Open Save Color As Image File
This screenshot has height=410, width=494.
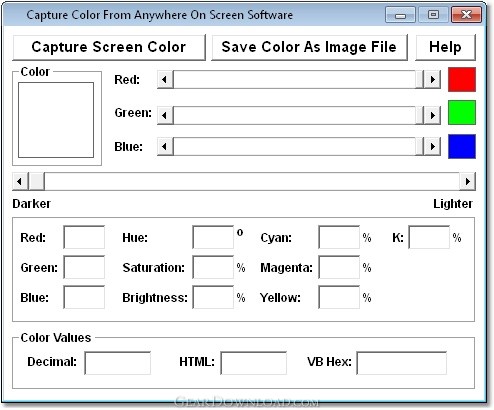[309, 47]
